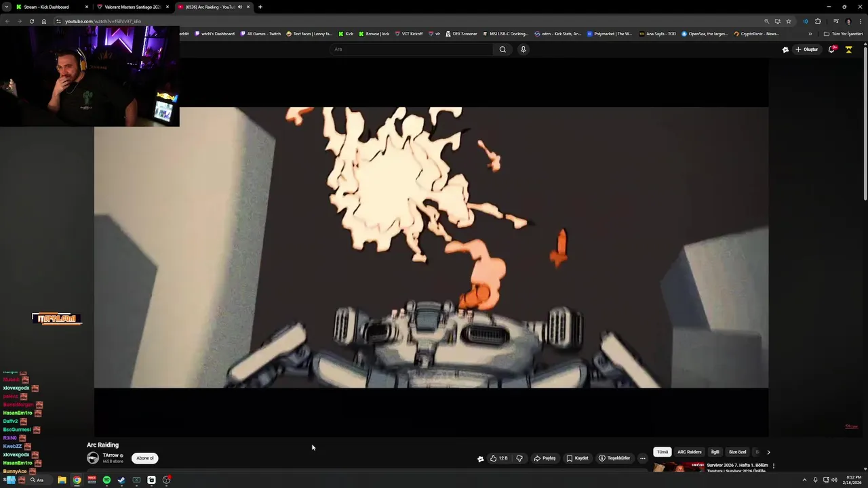Open install app icon in address bar
868x488 pixels.
click(x=778, y=21)
